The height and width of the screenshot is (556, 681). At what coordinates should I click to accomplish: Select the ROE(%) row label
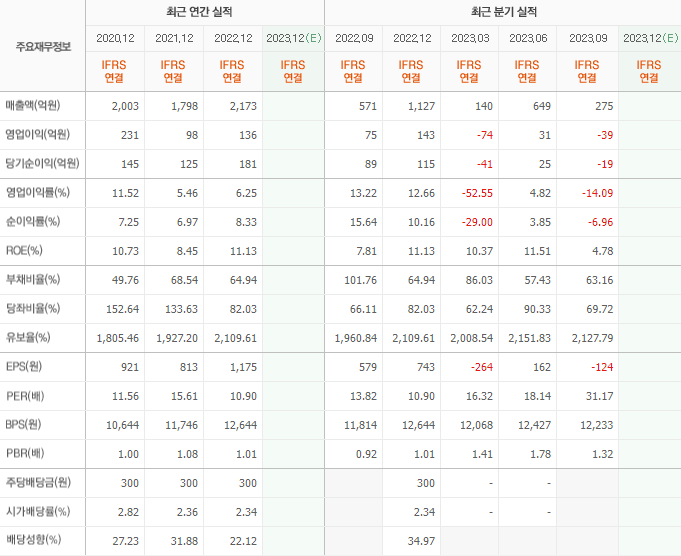[24, 251]
